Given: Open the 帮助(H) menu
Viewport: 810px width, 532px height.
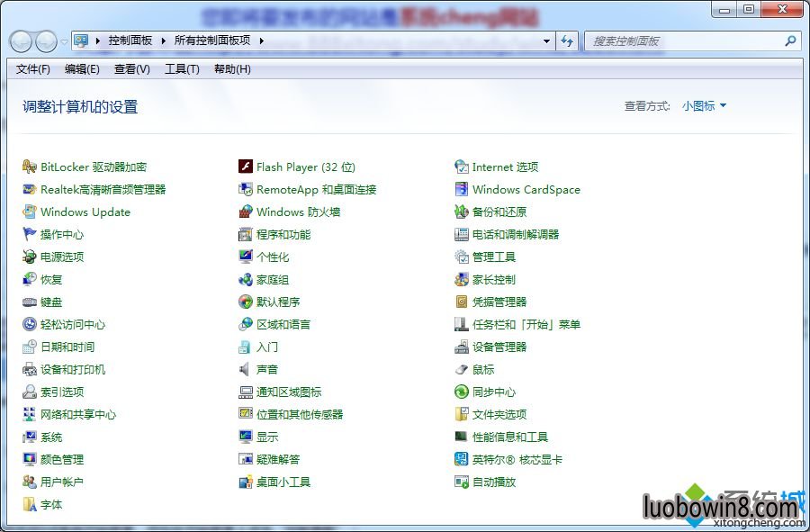Looking at the screenshot, I should pos(232,69).
